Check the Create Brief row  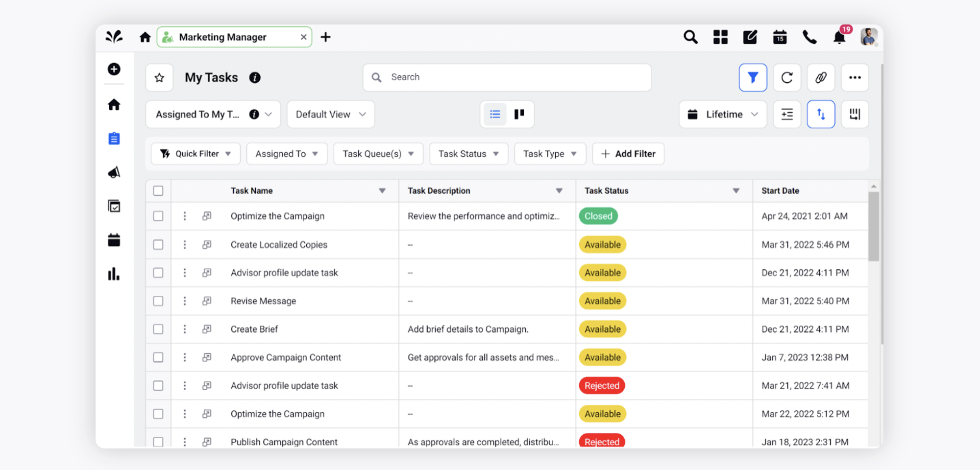coord(158,329)
